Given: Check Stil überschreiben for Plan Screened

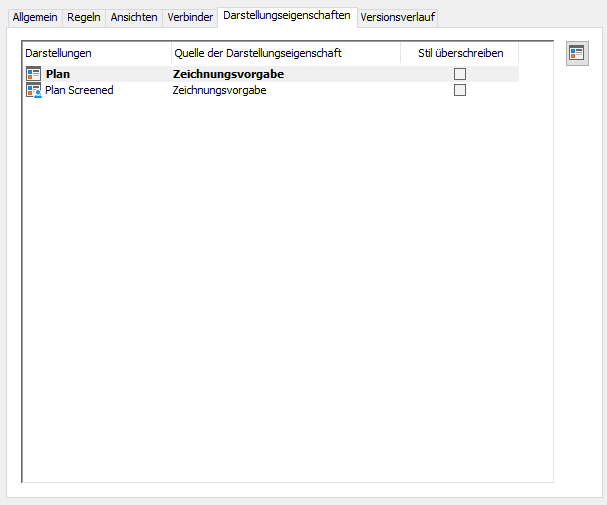Looking at the screenshot, I should tap(460, 90).
